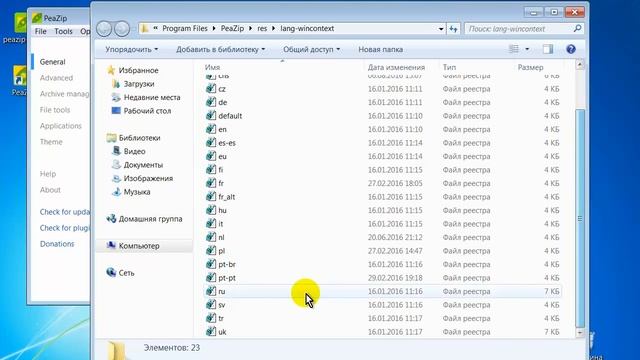
Task: Click the fi registry file icon
Action: coord(211,169)
